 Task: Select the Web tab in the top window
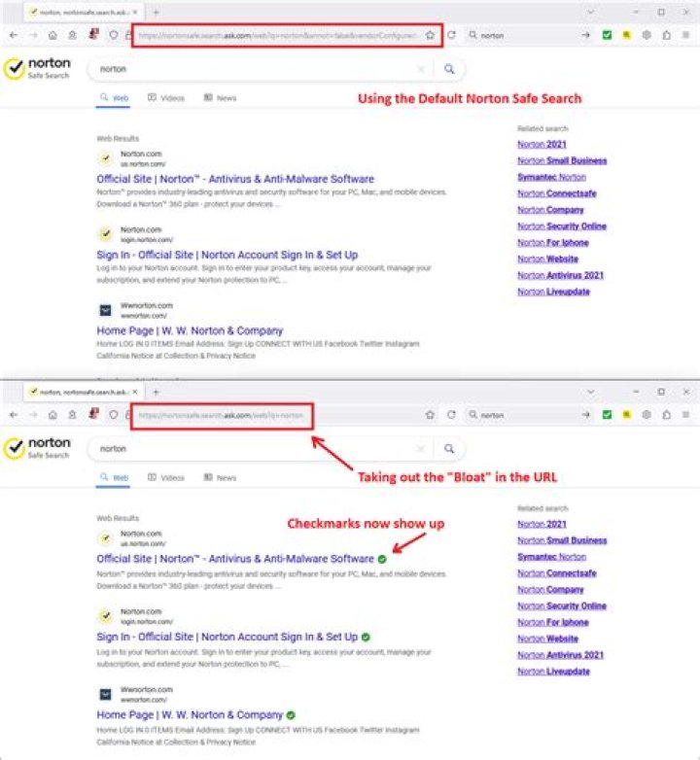click(114, 98)
